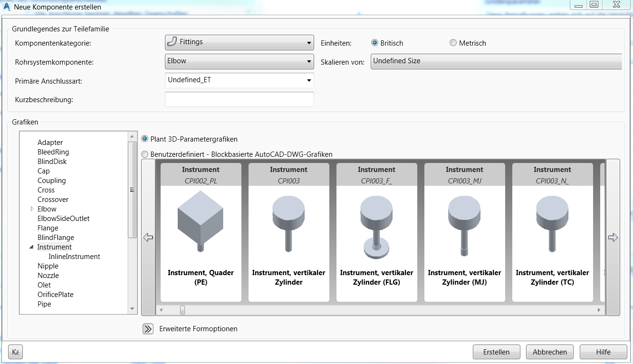The image size is (633, 364).
Task: Select the Metrisch units radio button
Action: (x=453, y=43)
